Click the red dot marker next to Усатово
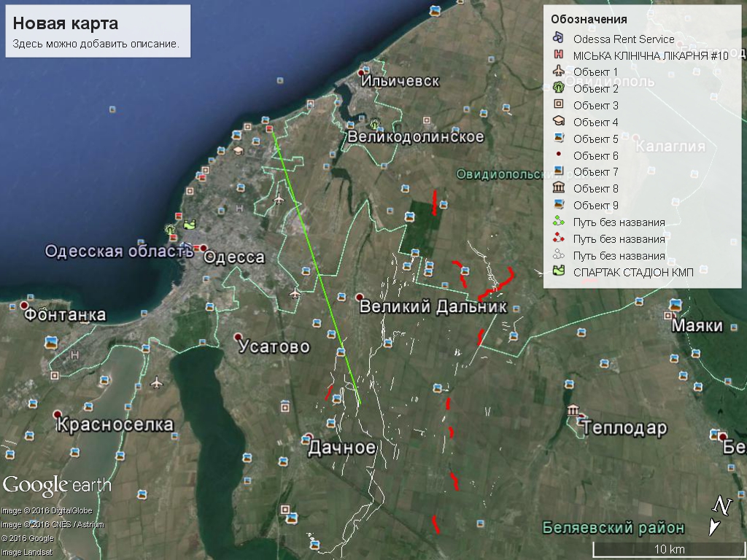This screenshot has height=560, width=747. pyautogui.click(x=239, y=338)
